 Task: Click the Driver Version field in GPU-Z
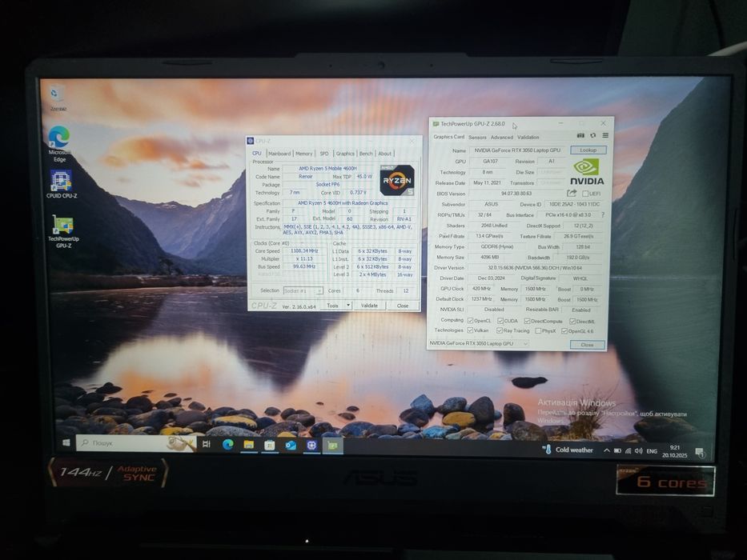[534, 268]
